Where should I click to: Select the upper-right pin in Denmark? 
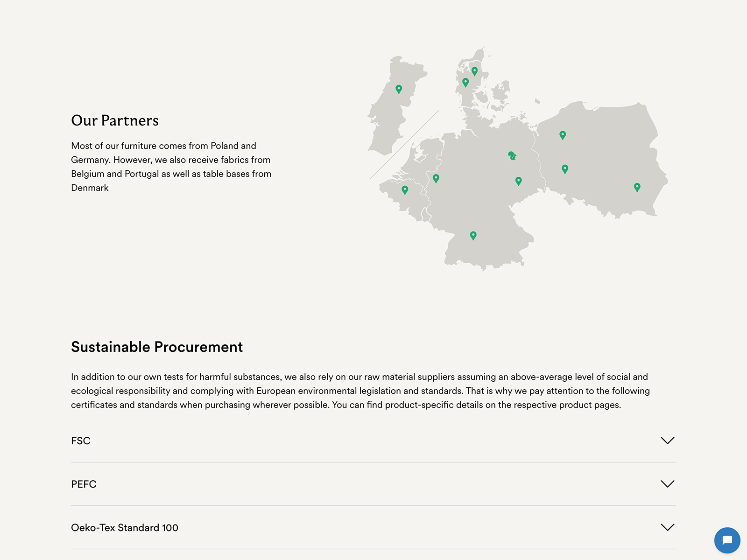pos(474,71)
